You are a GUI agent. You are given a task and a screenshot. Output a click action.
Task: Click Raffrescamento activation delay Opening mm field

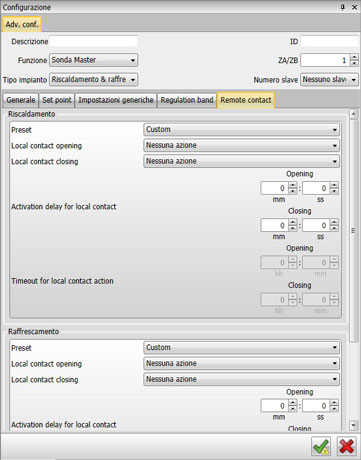pyautogui.click(x=275, y=406)
